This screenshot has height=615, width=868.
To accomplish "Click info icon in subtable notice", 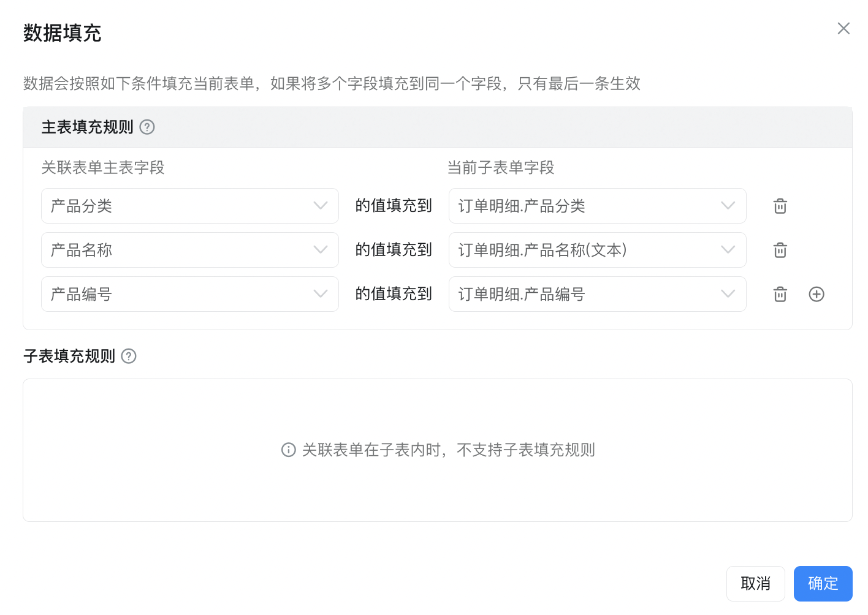I will tap(288, 450).
